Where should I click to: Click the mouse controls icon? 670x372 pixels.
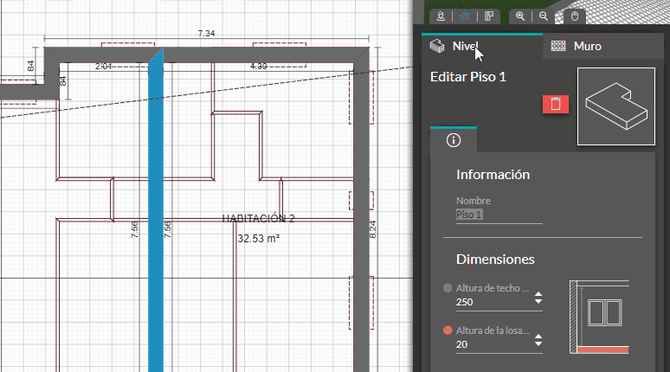coord(575,16)
